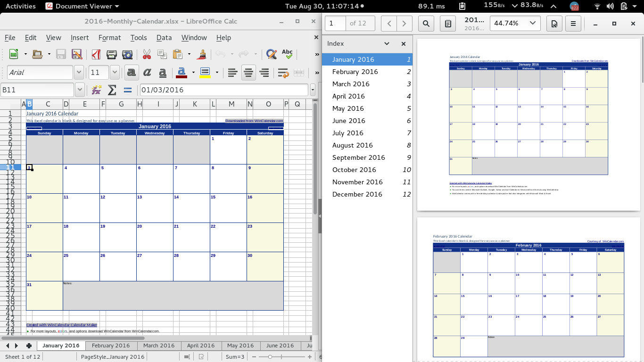This screenshot has width=644, height=362.
Task: Collapse the Index panel in Document Viewer
Action: coord(387,43)
